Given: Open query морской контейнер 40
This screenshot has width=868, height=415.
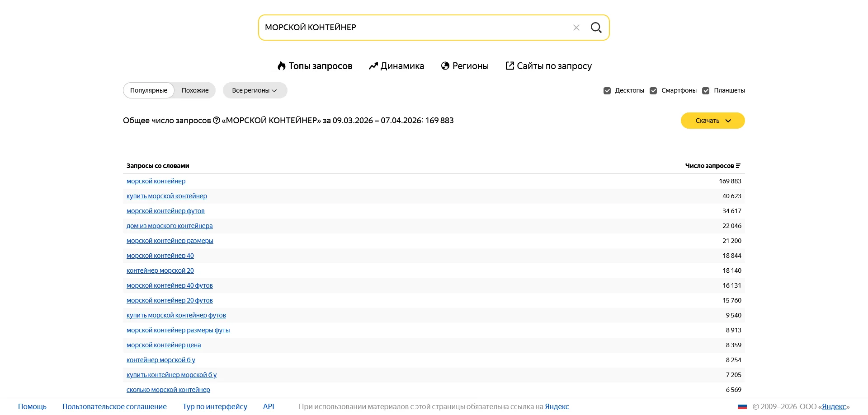Looking at the screenshot, I should [160, 256].
